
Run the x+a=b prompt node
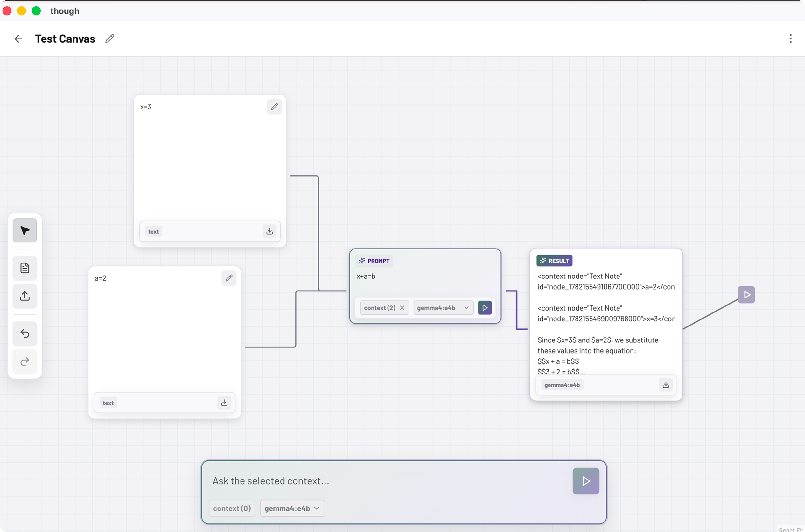tap(485, 308)
